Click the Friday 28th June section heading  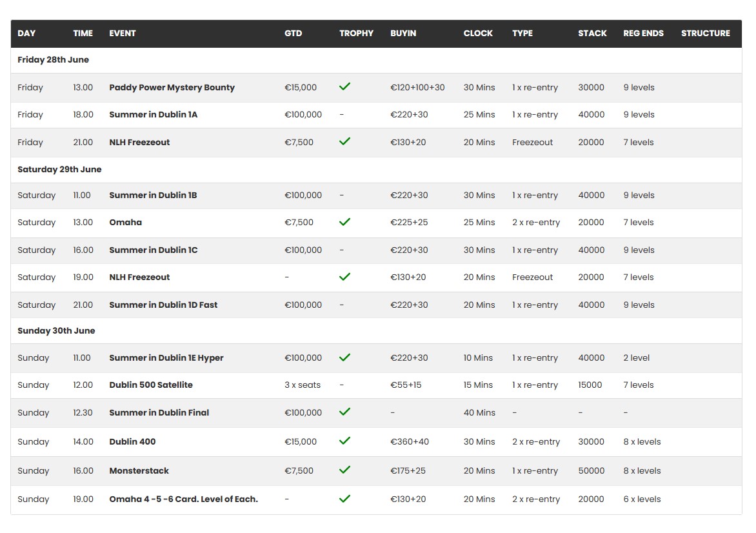[53, 60]
